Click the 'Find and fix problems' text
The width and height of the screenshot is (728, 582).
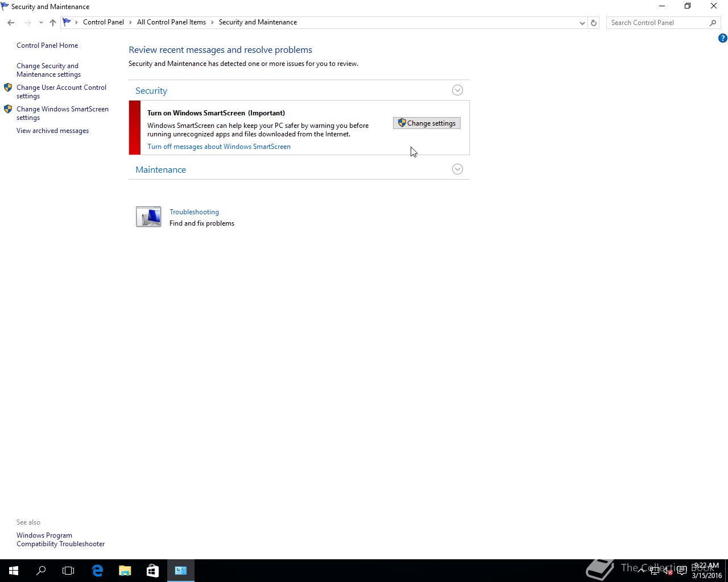[x=202, y=223]
